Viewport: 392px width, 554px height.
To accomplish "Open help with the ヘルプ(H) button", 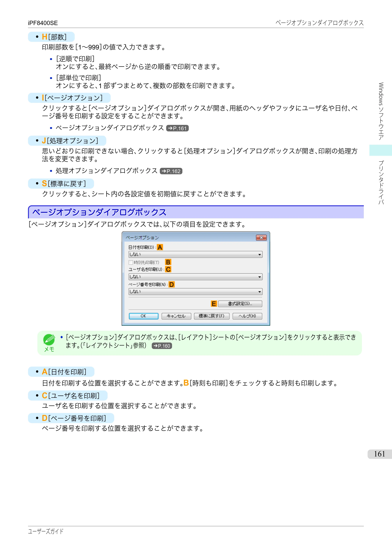I will (x=247, y=316).
